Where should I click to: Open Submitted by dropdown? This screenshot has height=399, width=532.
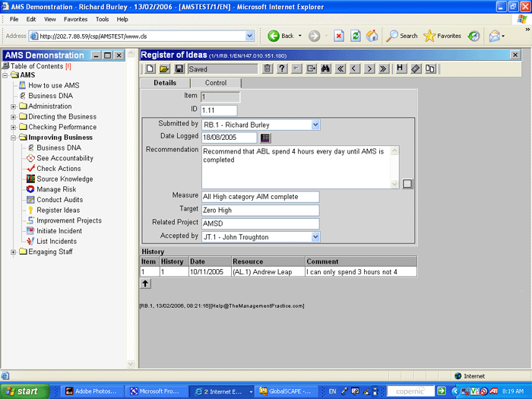tap(315, 125)
